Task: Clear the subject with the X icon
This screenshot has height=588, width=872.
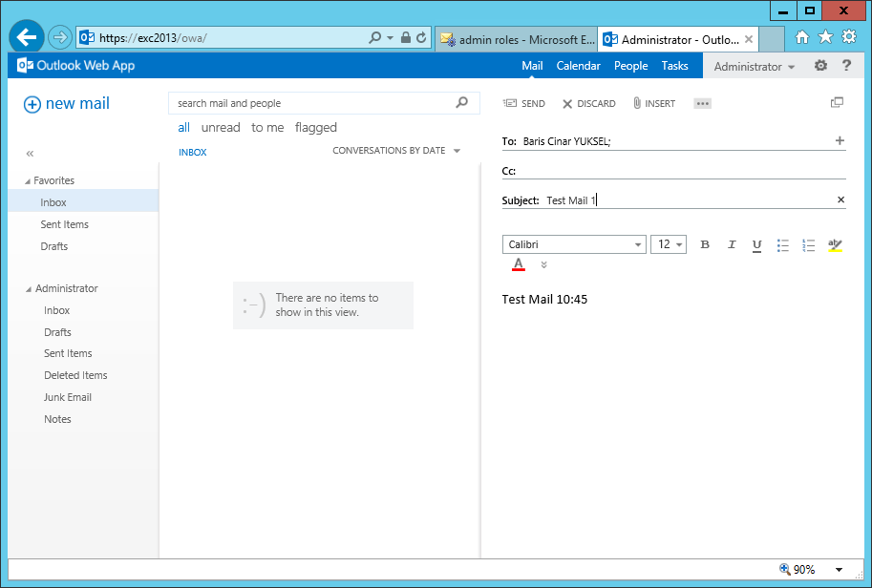Action: point(840,199)
